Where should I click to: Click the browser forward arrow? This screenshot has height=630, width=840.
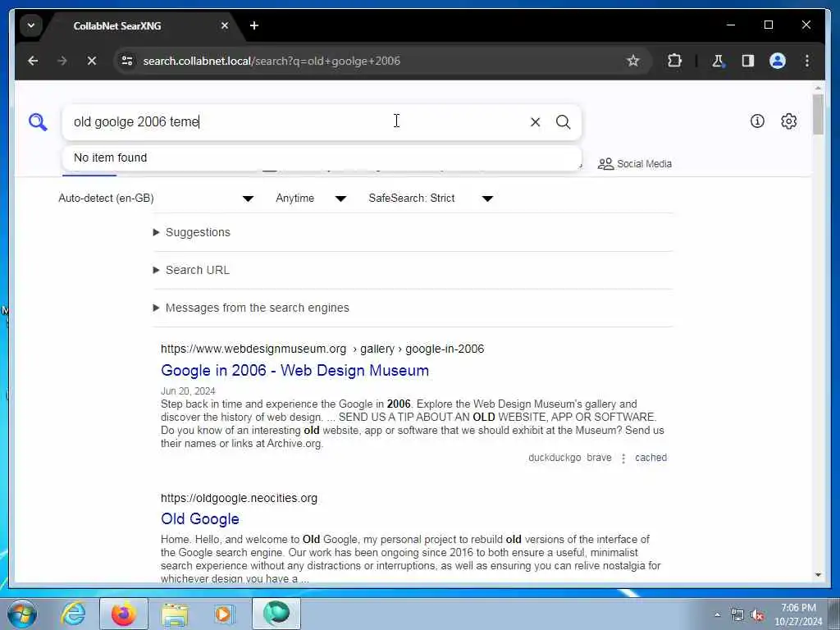click(x=62, y=61)
